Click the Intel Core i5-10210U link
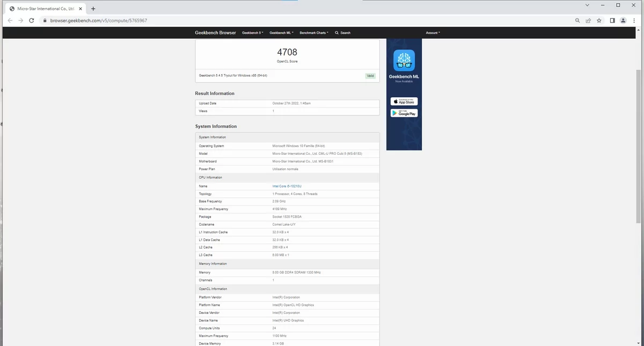This screenshot has height=346, width=644. click(287, 186)
